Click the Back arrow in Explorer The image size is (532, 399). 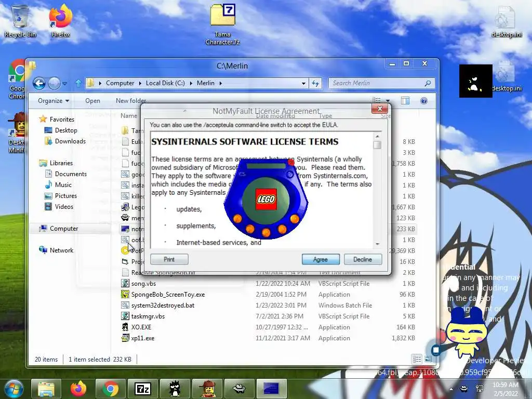coord(39,83)
